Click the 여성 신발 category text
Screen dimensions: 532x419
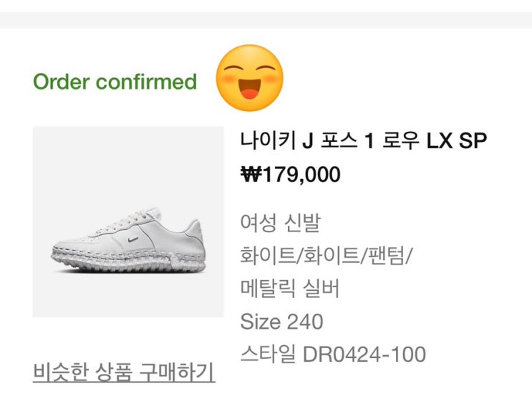click(280, 223)
